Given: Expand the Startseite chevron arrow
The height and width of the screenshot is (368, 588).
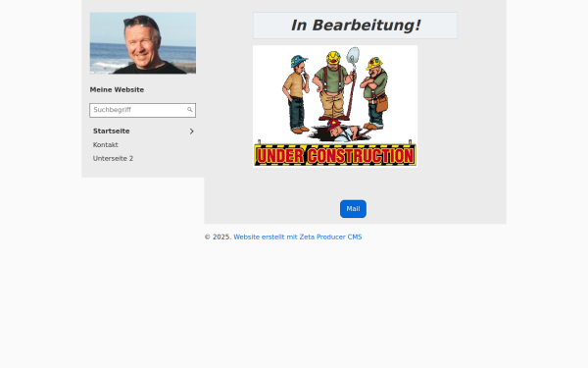Looking at the screenshot, I should pyautogui.click(x=192, y=131).
